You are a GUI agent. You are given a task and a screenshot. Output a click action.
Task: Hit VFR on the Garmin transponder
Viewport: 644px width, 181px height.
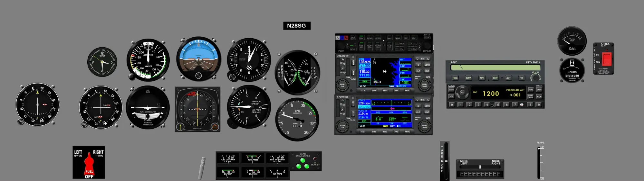[451, 96]
